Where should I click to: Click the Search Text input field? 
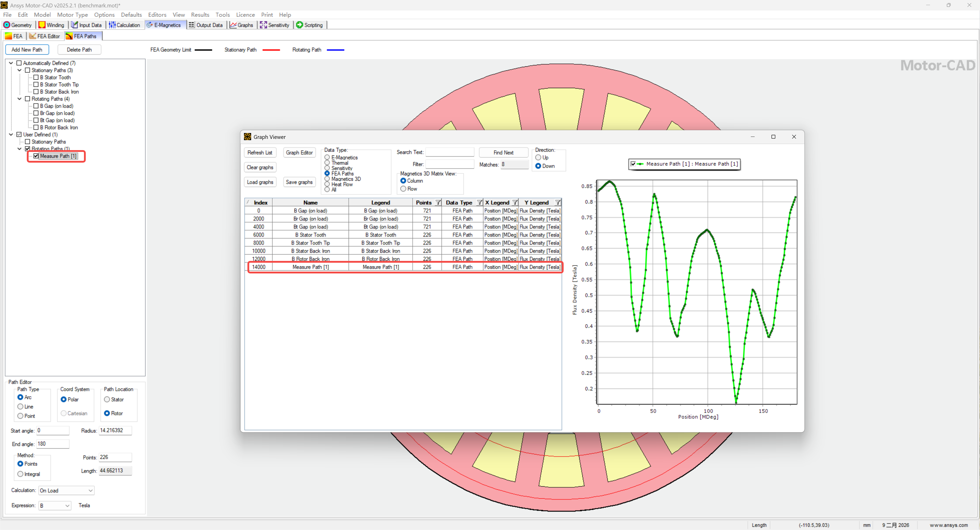coord(449,152)
